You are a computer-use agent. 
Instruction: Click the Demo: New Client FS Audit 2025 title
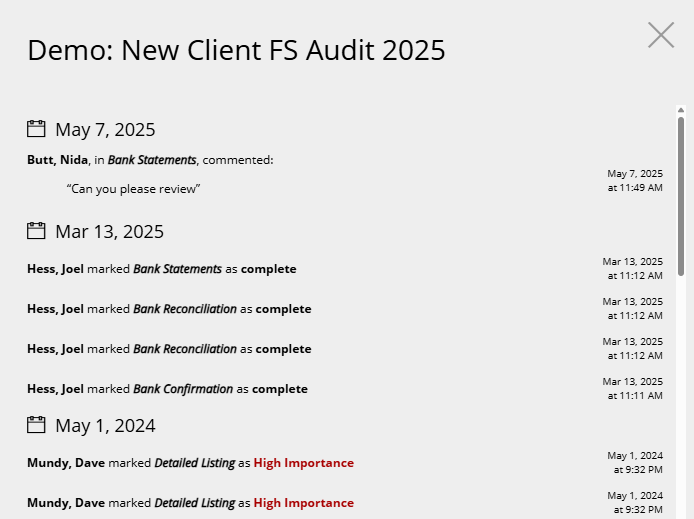(236, 50)
